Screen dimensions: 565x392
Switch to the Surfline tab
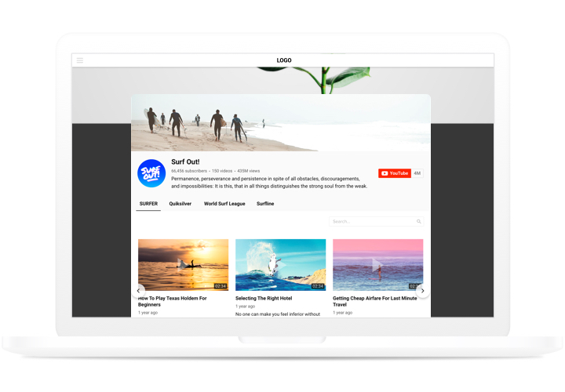pos(265,204)
